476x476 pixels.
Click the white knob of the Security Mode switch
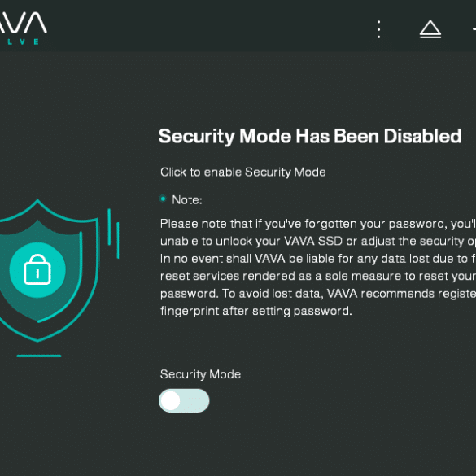click(x=171, y=400)
